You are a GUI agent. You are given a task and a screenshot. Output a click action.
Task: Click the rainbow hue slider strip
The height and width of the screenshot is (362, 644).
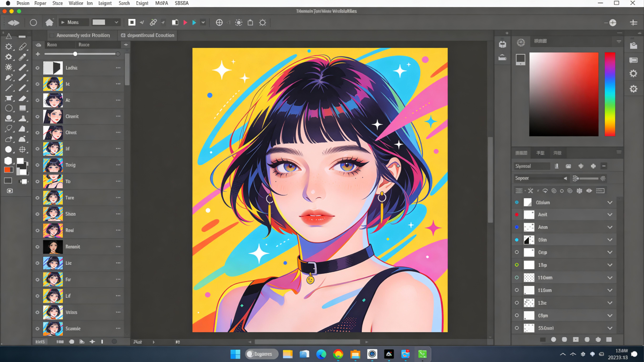pyautogui.click(x=610, y=94)
